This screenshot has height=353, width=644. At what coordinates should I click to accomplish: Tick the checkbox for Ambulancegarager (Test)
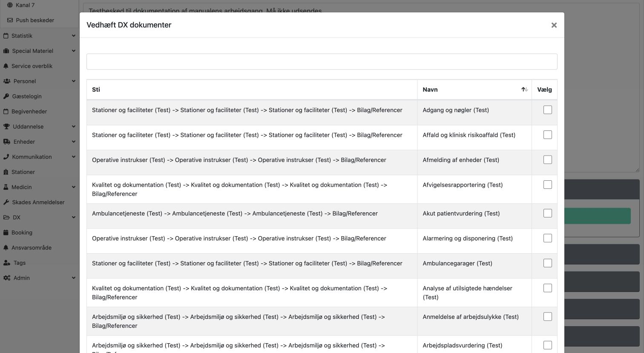pos(548,263)
